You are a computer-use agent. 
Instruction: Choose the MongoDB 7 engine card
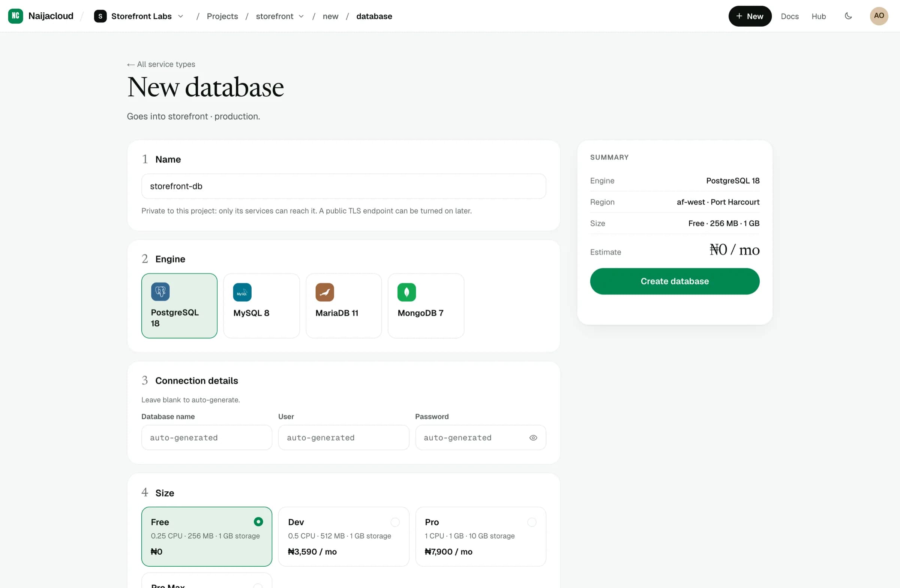coord(426,306)
